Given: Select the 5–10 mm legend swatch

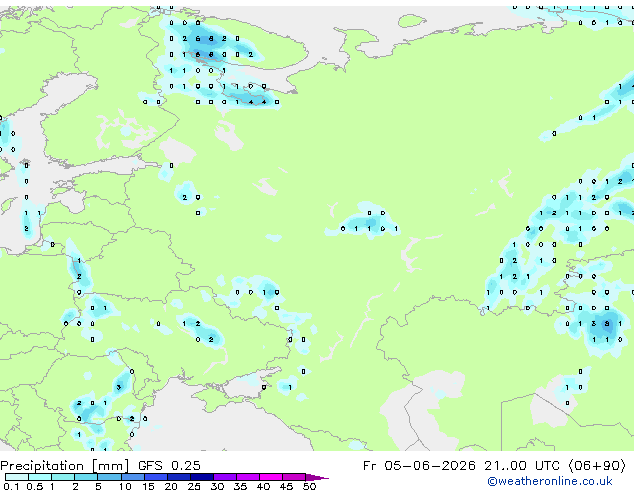Looking at the screenshot, I should tap(110, 477).
